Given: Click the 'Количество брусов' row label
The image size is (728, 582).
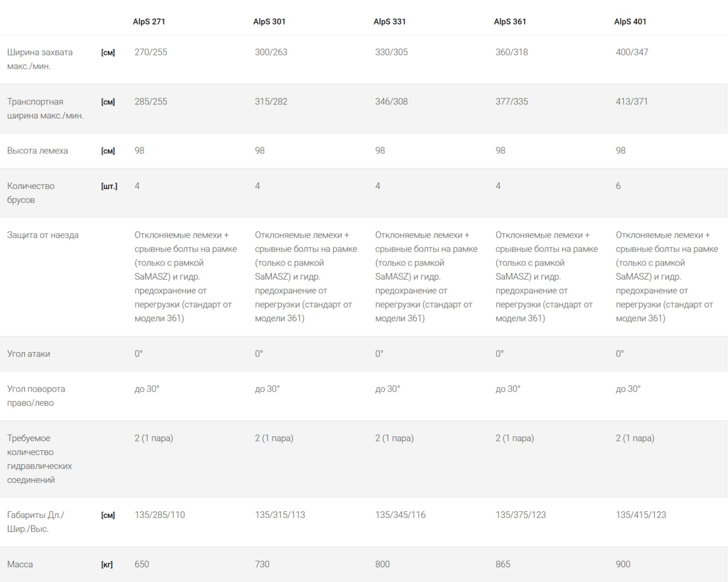Looking at the screenshot, I should pos(31,193).
